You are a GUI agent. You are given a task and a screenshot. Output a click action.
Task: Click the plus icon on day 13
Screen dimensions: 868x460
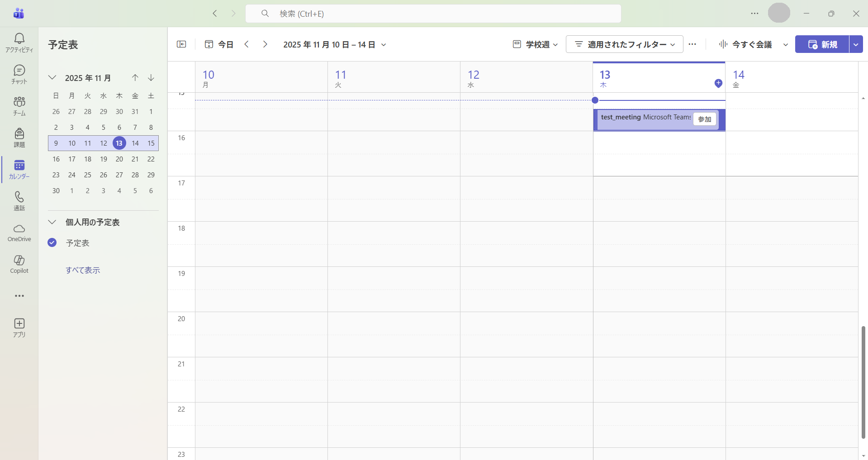coord(718,83)
